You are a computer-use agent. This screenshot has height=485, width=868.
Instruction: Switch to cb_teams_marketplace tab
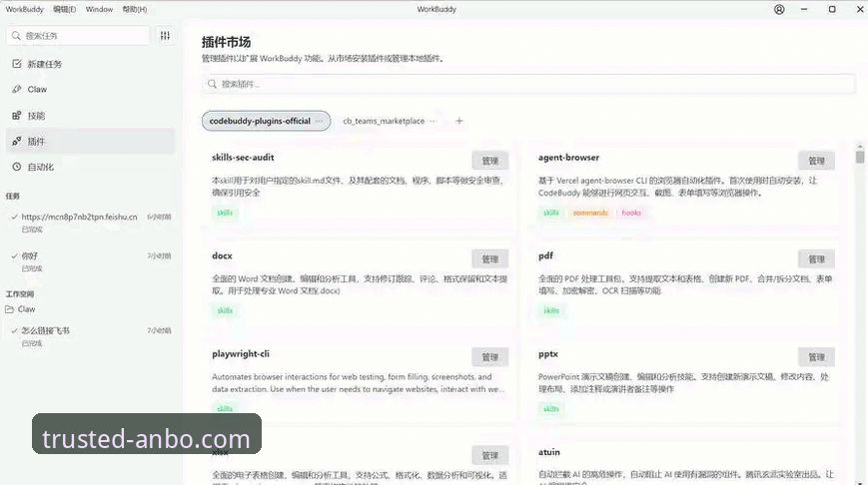tap(384, 121)
